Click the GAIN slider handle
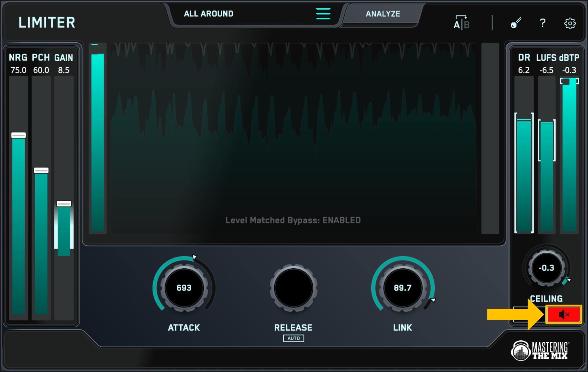 coord(64,204)
